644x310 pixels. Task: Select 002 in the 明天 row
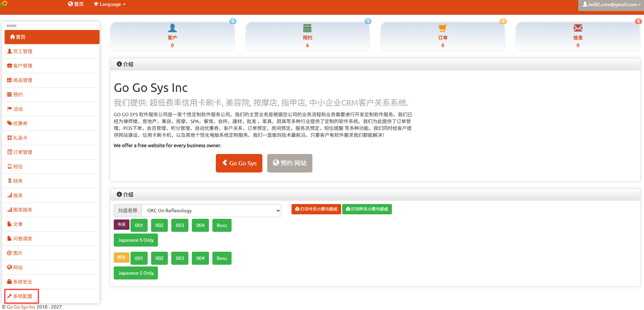(159, 258)
